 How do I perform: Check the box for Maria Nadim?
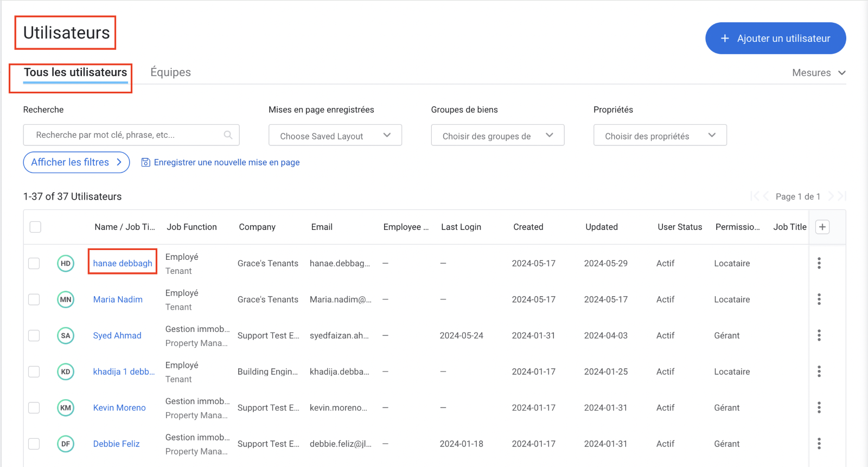click(34, 299)
